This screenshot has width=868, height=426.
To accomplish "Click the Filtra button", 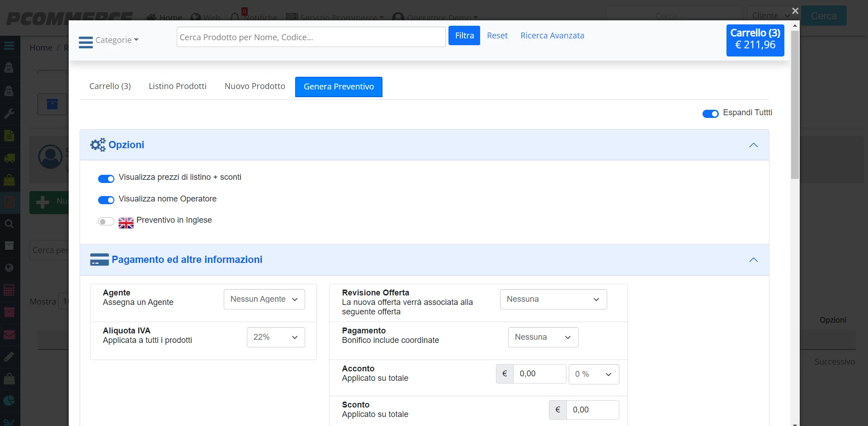I will (x=464, y=36).
